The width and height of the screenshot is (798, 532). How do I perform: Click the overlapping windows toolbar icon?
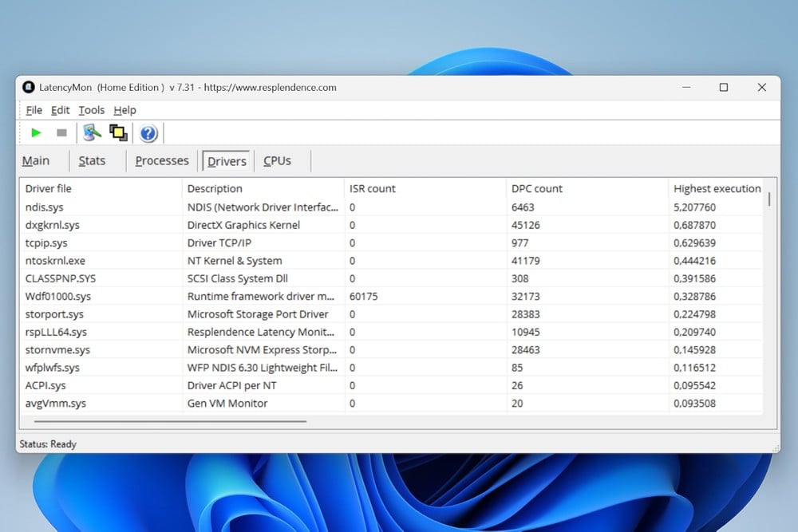tap(119, 133)
